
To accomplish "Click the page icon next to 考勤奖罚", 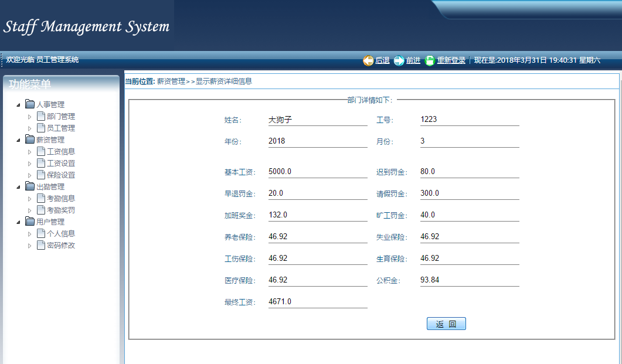I will pyautogui.click(x=41, y=210).
